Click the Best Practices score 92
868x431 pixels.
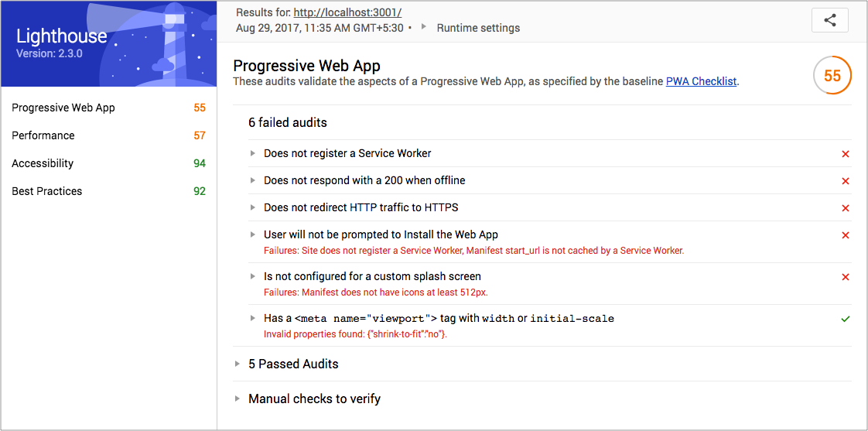click(x=200, y=191)
